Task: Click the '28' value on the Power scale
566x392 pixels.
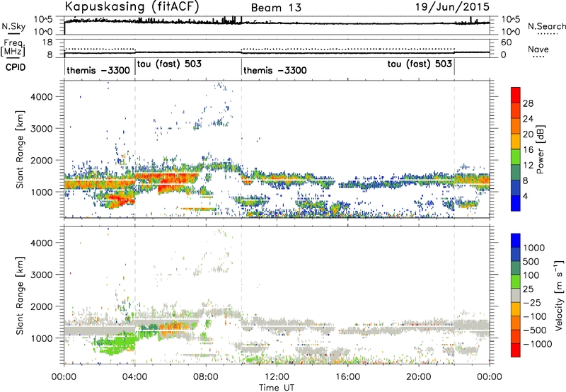Action: pos(528,103)
